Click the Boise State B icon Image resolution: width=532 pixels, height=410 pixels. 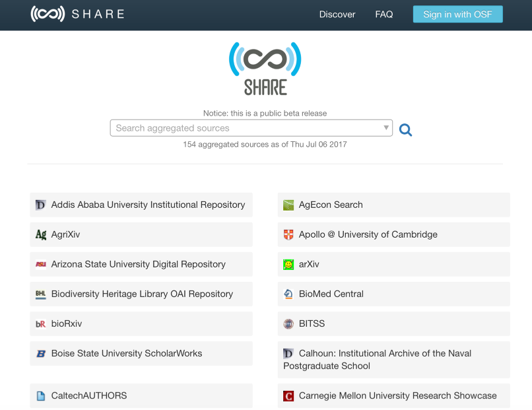[x=41, y=354]
